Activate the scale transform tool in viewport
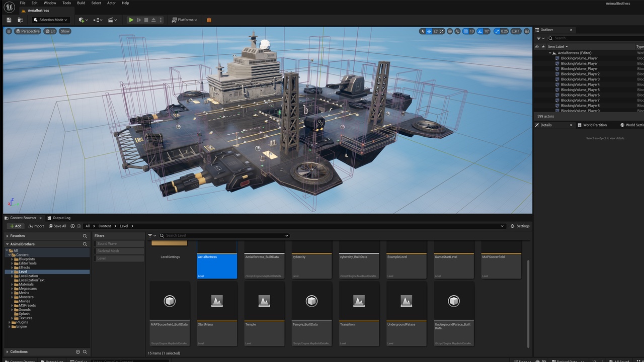 (x=442, y=31)
